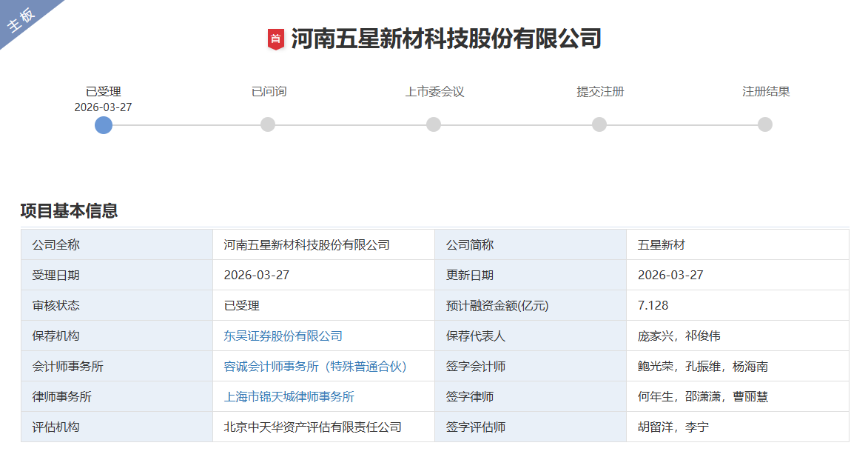The height and width of the screenshot is (457, 868).
Task: Open the 容诚会计师事务所 accounting firm link
Action: 316,367
